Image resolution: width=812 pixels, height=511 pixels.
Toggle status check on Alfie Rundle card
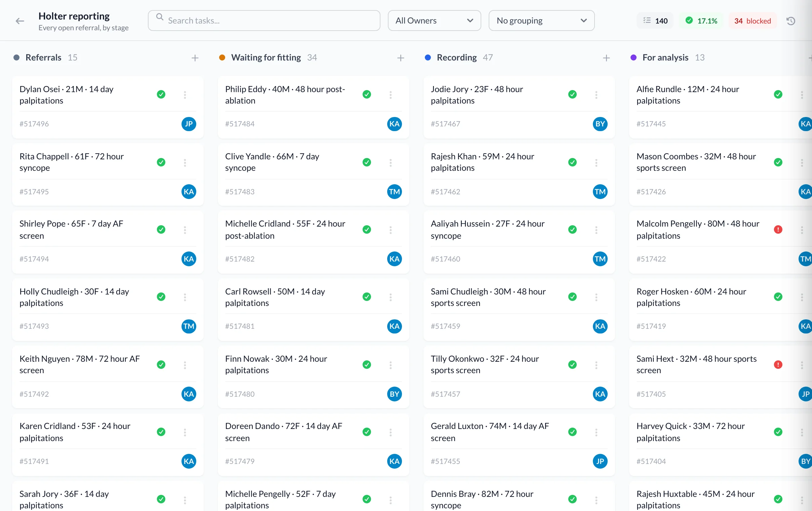point(778,94)
